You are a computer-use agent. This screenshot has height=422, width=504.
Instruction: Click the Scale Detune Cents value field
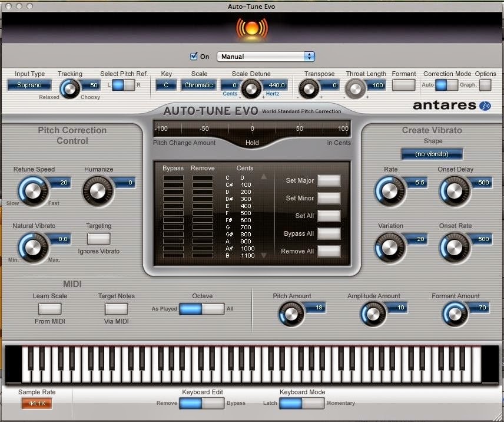tap(230, 85)
